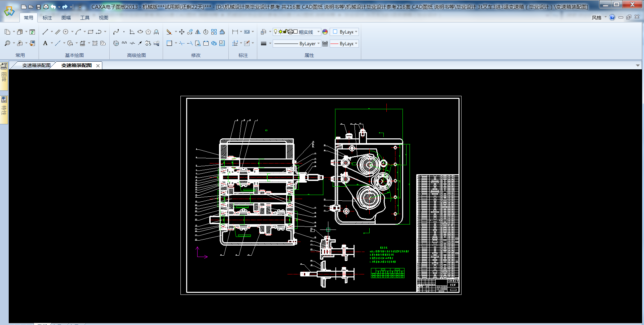The image size is (644, 325).
Task: Open the ByLayer color dropdown
Action: [x=356, y=32]
